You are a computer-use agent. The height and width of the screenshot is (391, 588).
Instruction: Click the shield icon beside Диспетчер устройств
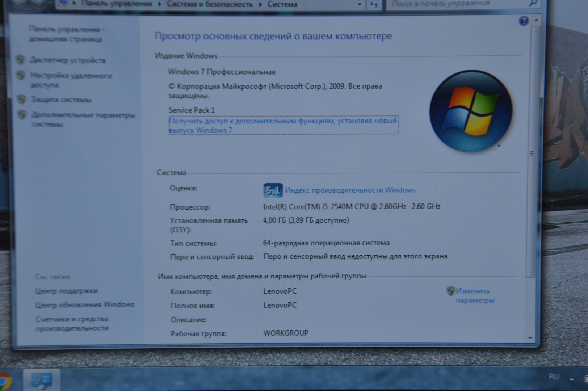point(21,59)
